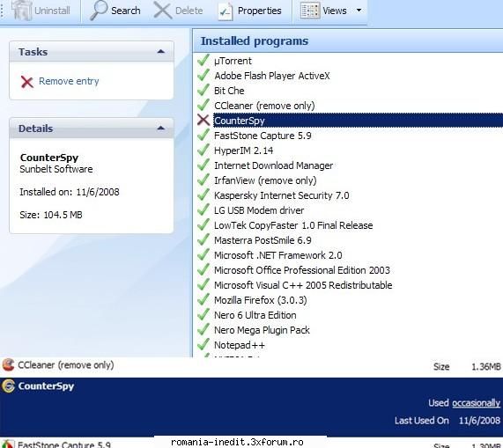Click the check icon beside Microsoft .NET Framework 2.0
The width and height of the screenshot is (503, 448).
click(203, 254)
